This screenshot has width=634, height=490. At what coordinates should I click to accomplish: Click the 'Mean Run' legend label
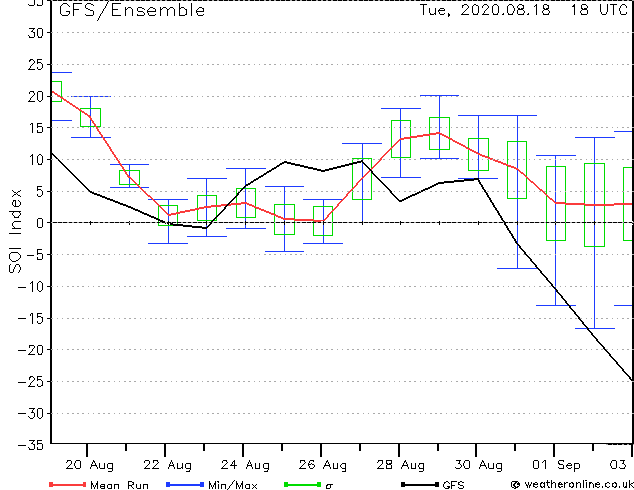click(119, 485)
